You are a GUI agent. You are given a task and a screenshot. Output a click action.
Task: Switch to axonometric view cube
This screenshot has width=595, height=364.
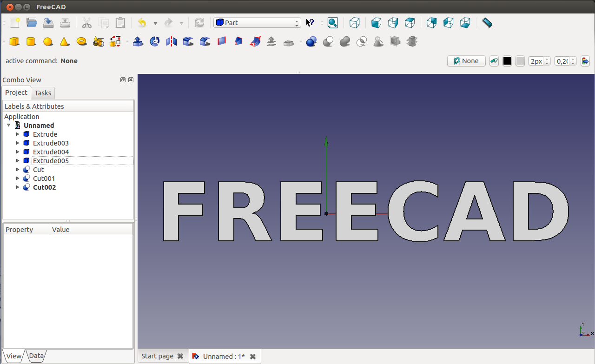355,23
